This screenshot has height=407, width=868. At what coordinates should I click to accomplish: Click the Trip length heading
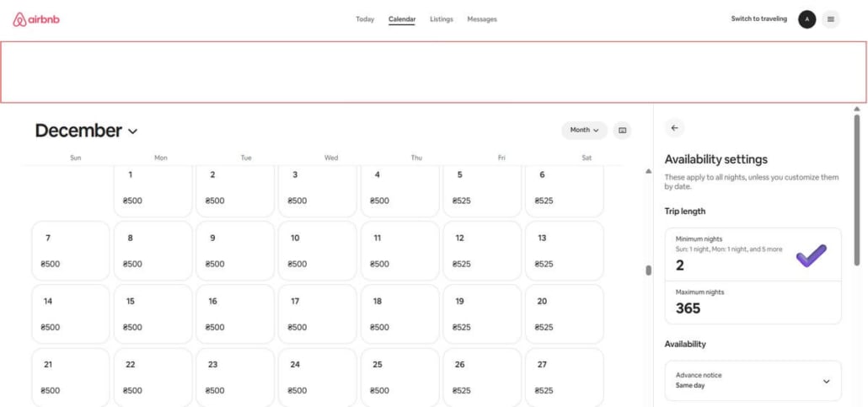685,211
